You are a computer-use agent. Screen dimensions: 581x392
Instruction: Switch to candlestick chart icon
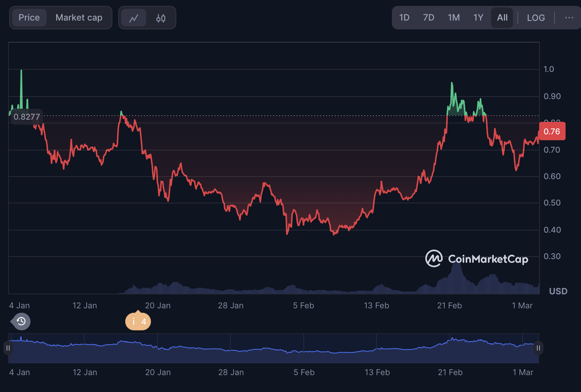coord(161,18)
